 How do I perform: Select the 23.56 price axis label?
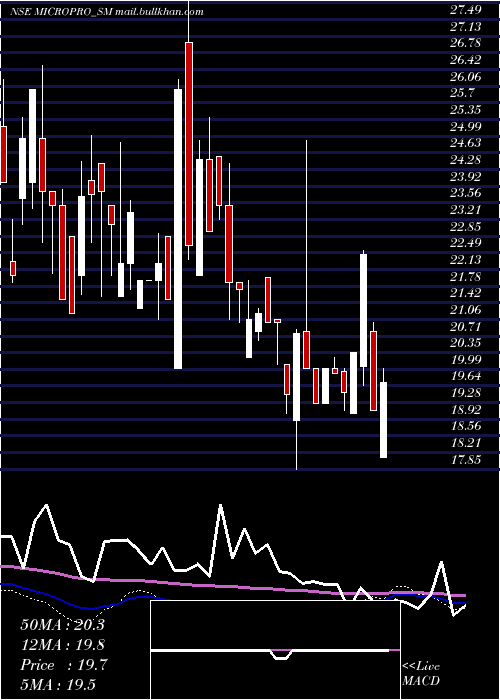465,194
